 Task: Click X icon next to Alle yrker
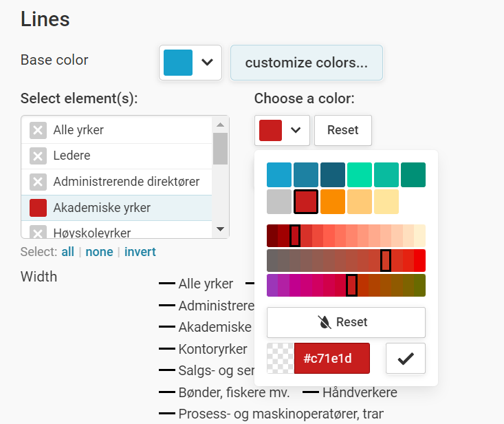(x=38, y=130)
